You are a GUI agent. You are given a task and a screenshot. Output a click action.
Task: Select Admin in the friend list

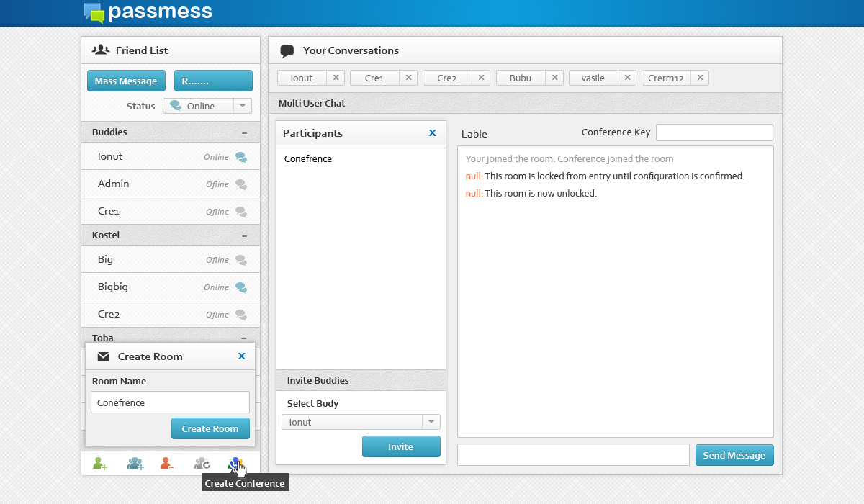pyautogui.click(x=171, y=184)
